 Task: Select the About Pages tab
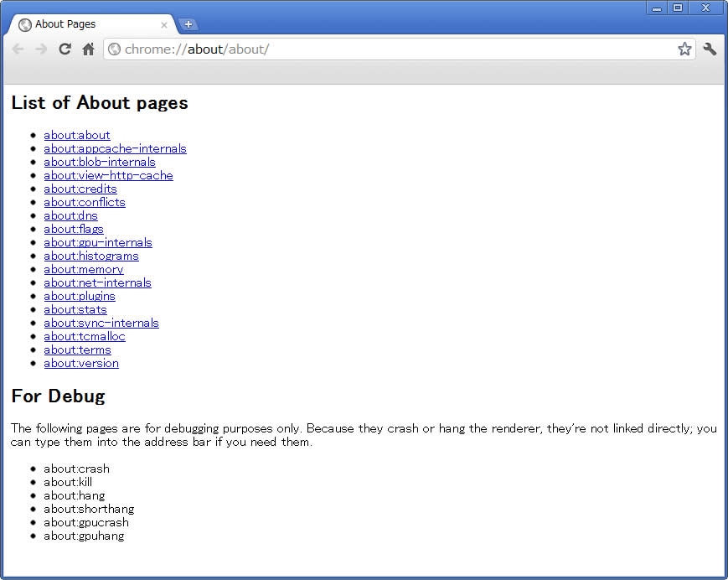93,24
